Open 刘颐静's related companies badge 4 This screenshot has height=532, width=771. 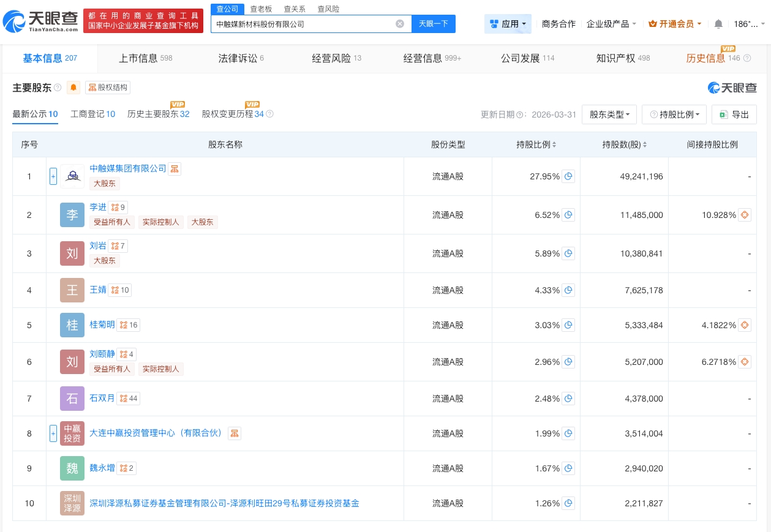127,354
